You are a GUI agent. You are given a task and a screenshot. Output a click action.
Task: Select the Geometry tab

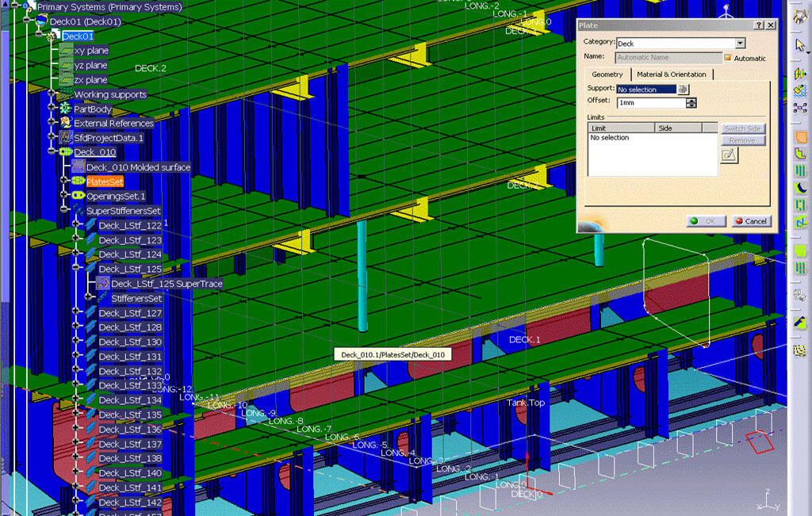pyautogui.click(x=607, y=75)
